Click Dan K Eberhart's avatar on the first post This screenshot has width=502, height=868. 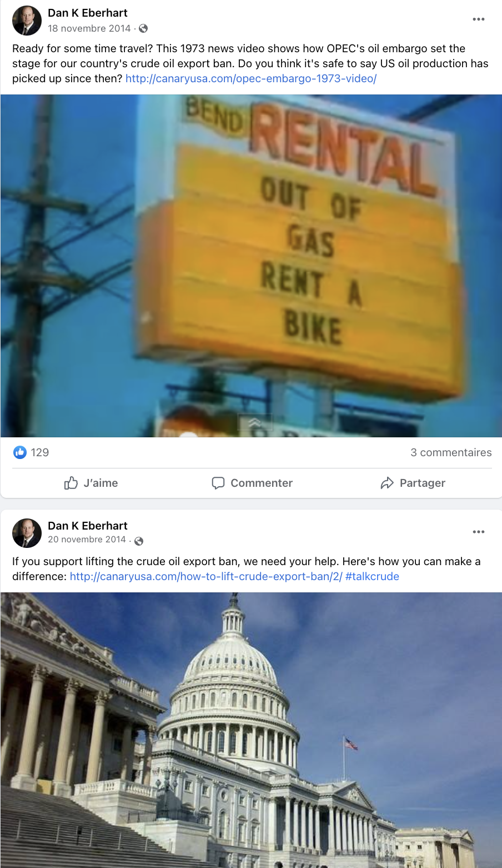(x=27, y=21)
